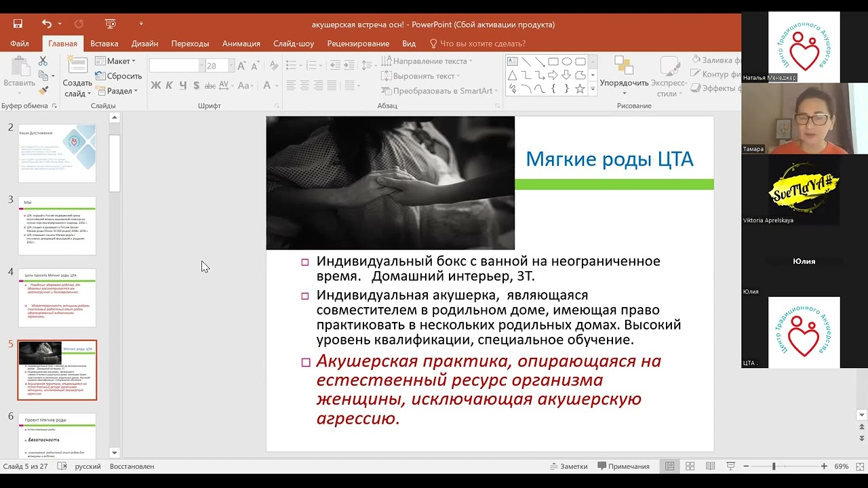
Task: Toggle underline Ч formatting
Action: coord(182,85)
